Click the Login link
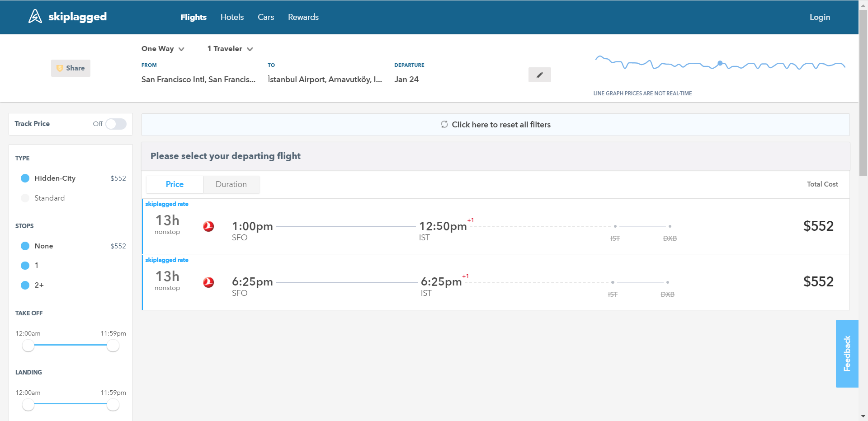Screen dimensions: 868x421 tap(819, 17)
